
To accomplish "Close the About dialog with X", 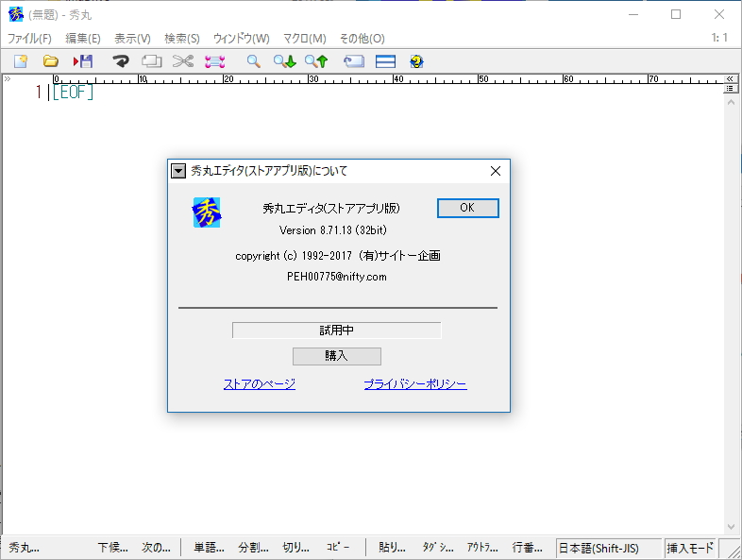I will pyautogui.click(x=496, y=171).
